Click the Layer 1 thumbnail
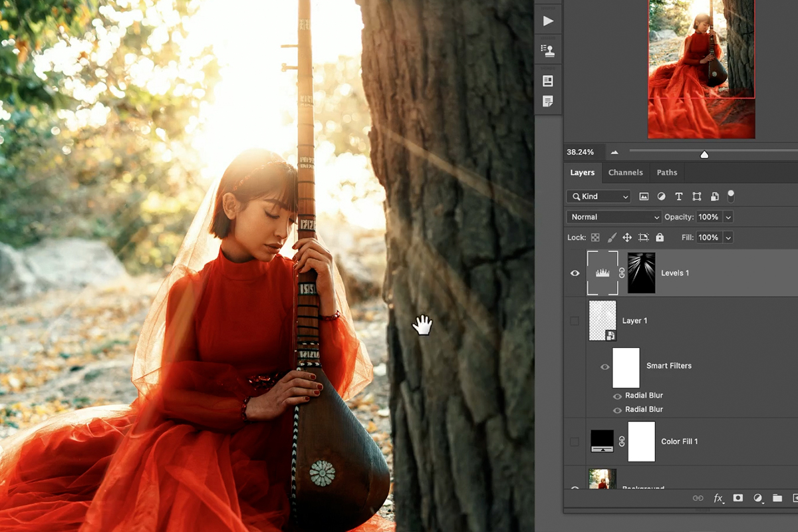 click(602, 321)
